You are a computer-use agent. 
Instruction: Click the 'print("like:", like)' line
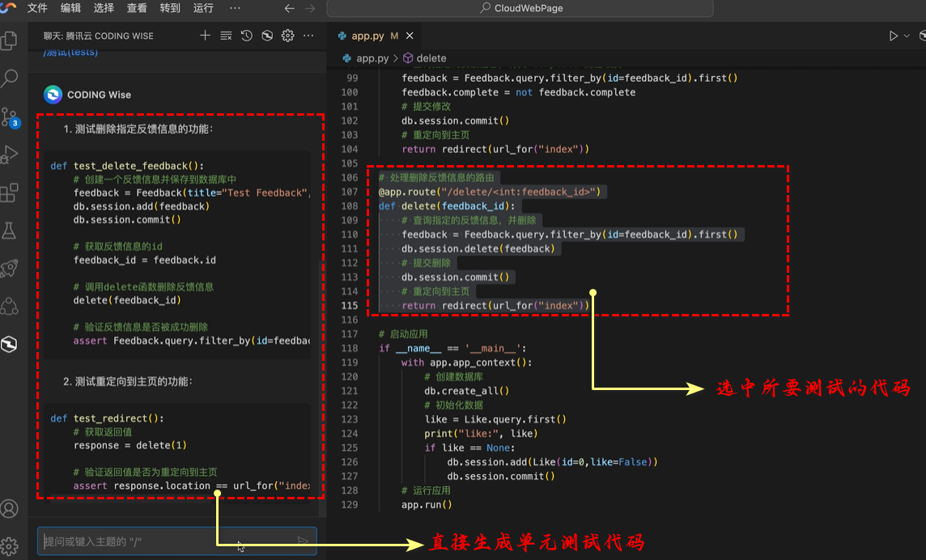[x=482, y=433]
